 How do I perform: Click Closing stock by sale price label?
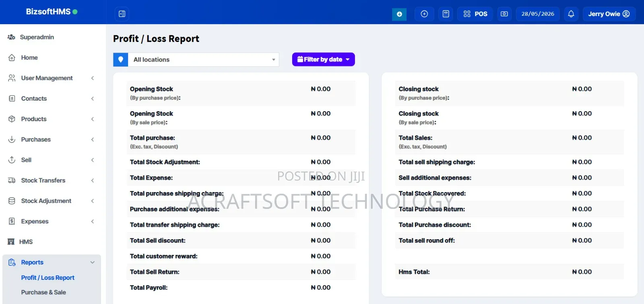click(x=419, y=118)
